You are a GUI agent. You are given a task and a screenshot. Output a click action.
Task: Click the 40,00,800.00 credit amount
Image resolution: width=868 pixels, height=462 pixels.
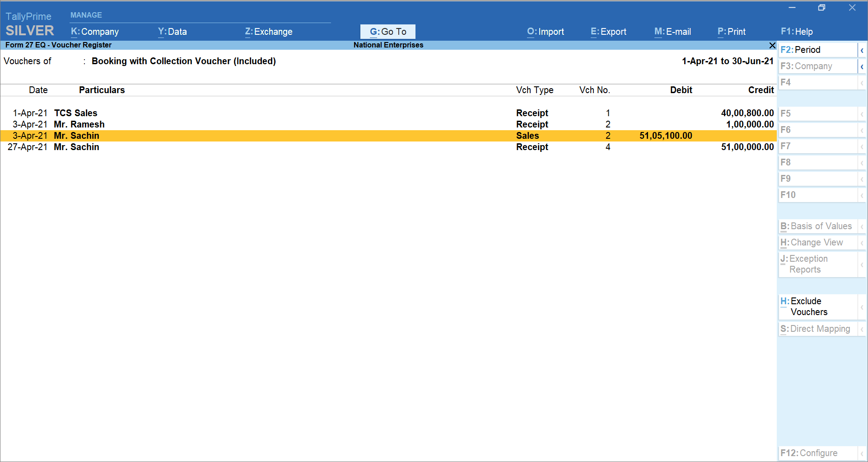point(747,113)
